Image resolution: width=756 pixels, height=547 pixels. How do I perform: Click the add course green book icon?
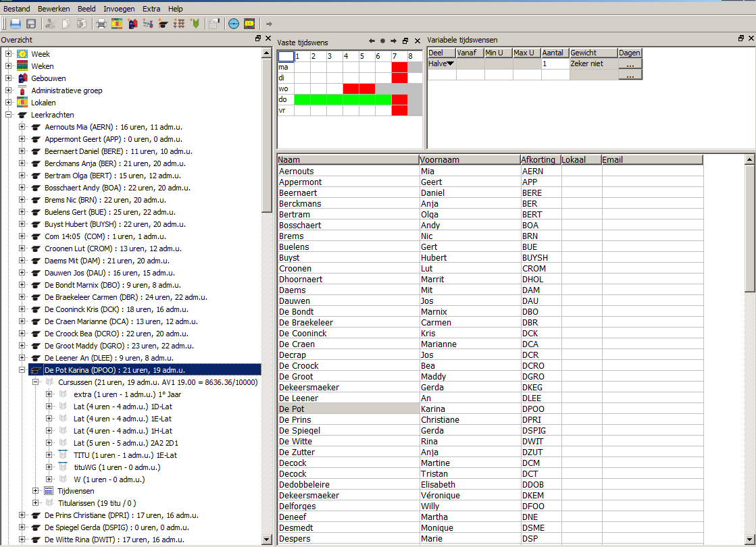(195, 24)
